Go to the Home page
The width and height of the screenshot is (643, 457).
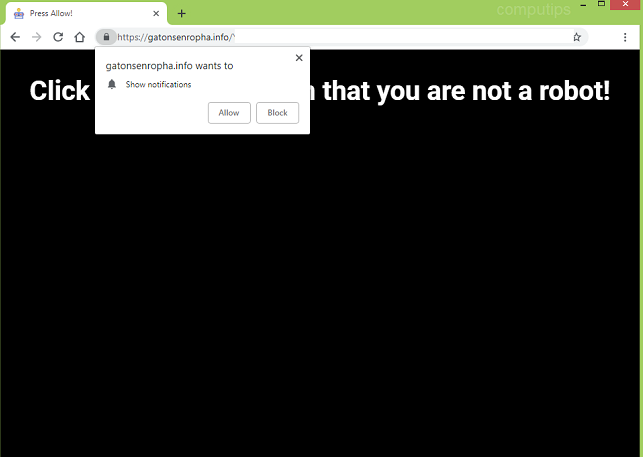point(80,37)
